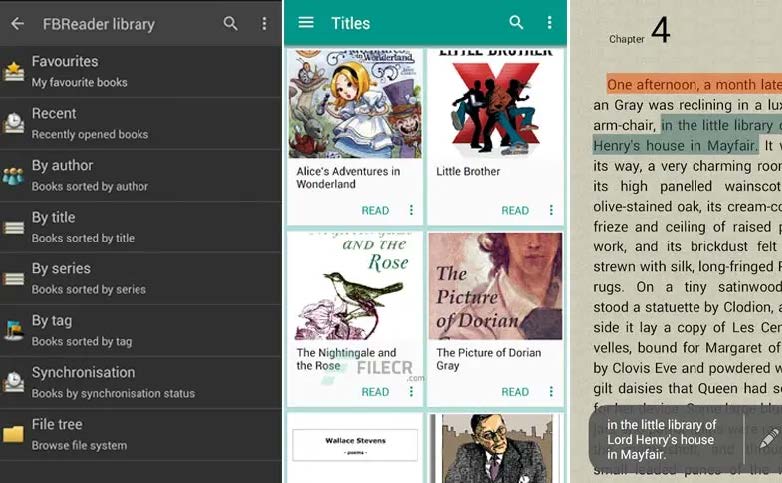Click 'Recently opened books' subtitle
The width and height of the screenshot is (782, 483).
(x=90, y=134)
